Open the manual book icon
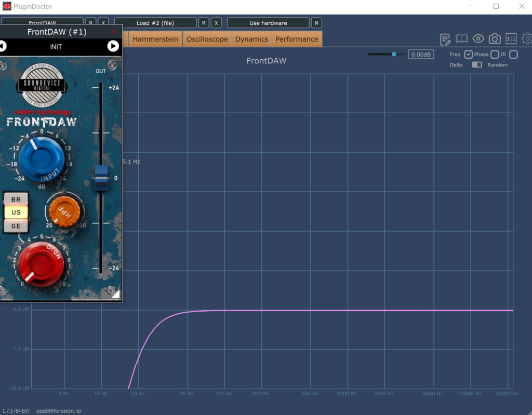This screenshot has width=532, height=415. pyautogui.click(x=461, y=39)
